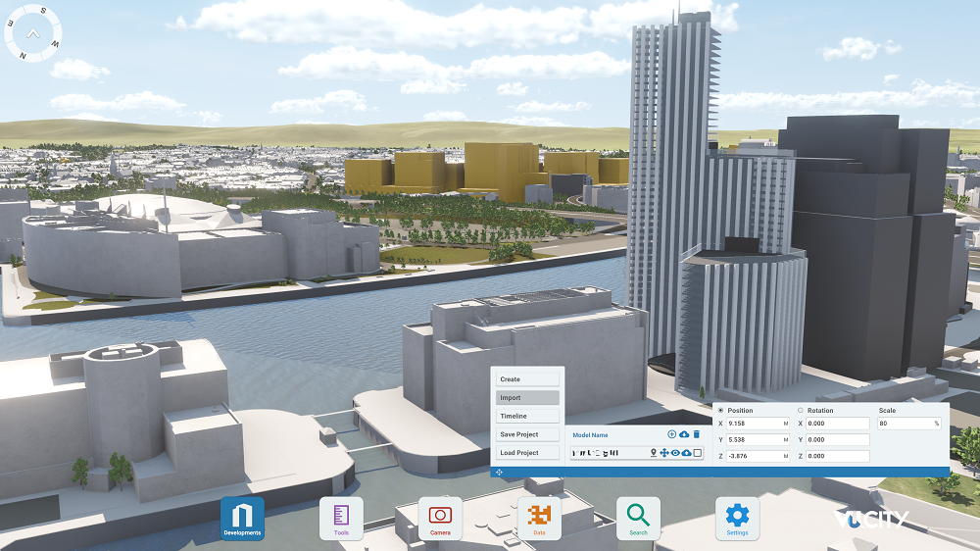980x551 pixels.
Task: Toggle model visibility with the eye icon
Action: point(675,452)
